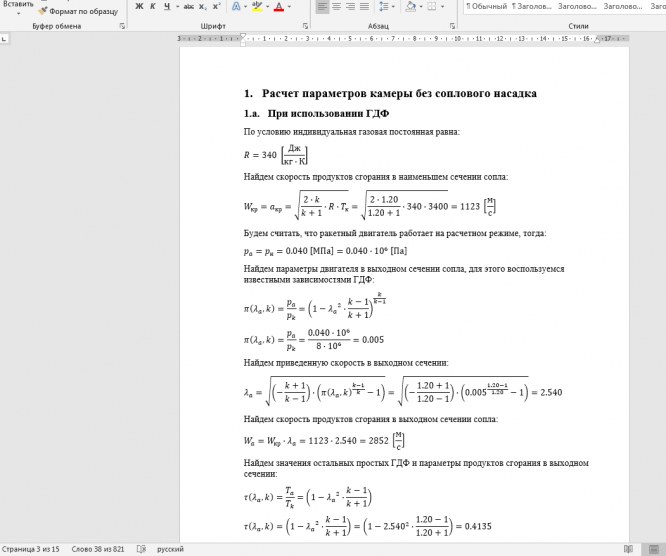Screen dimensions: 666x556
Task: Expand text effects dropdown arrow
Action: click(245, 7)
